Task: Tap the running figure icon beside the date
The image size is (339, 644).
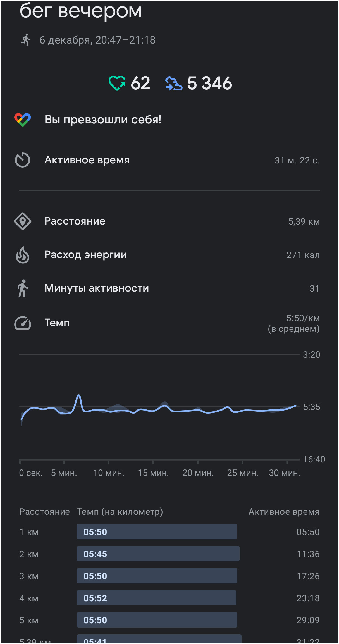Action: point(26,40)
